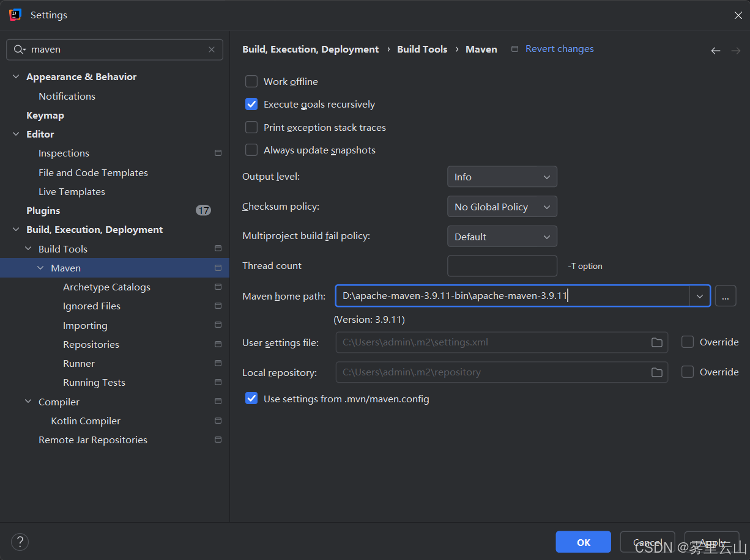Image resolution: width=750 pixels, height=560 pixels.
Task: Click project-level icon beside Maven row
Action: coord(218,268)
